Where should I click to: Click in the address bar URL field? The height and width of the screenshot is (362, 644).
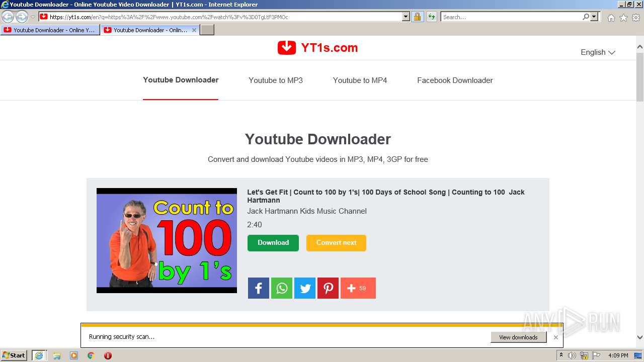point(224,17)
